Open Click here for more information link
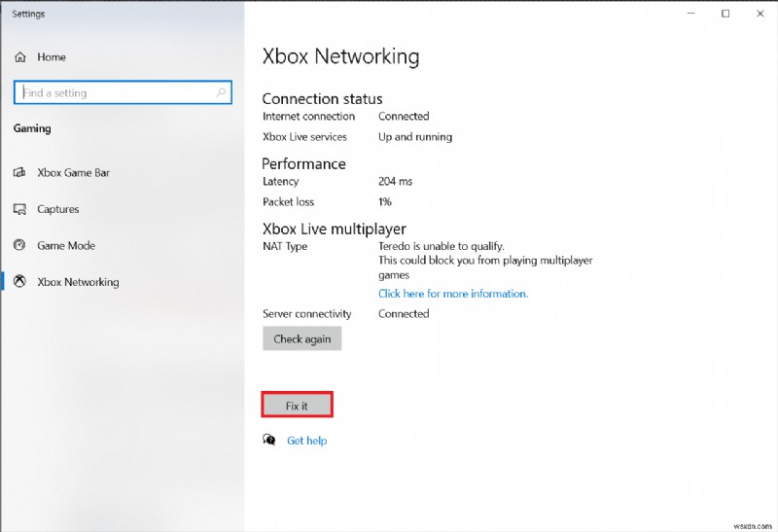The height and width of the screenshot is (532, 778). [x=453, y=294]
